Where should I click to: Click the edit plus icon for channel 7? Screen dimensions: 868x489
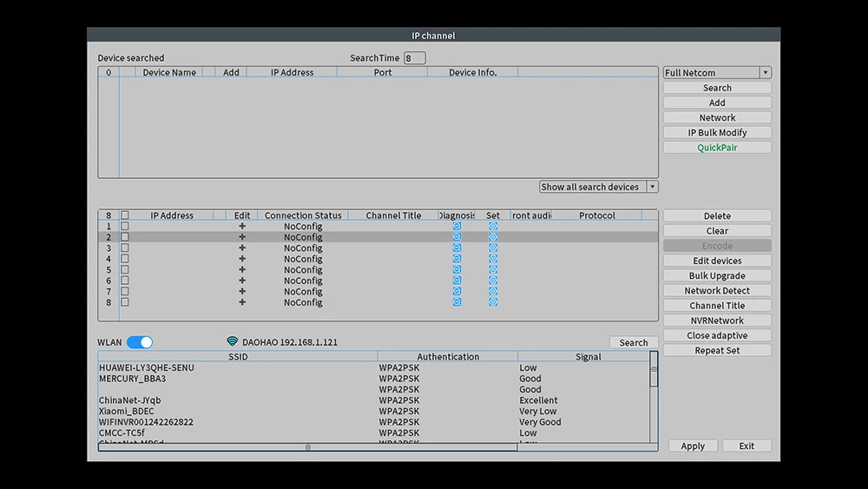(x=242, y=291)
